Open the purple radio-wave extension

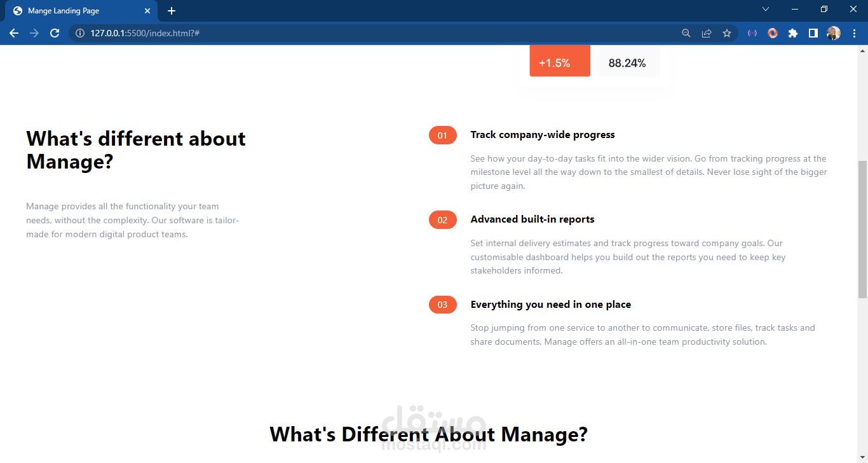752,33
